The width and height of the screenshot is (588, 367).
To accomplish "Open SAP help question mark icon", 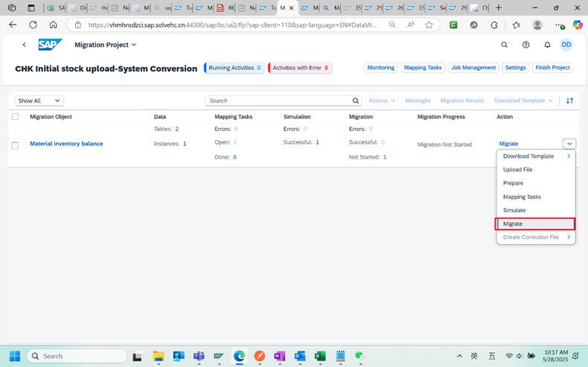I will coord(525,45).
